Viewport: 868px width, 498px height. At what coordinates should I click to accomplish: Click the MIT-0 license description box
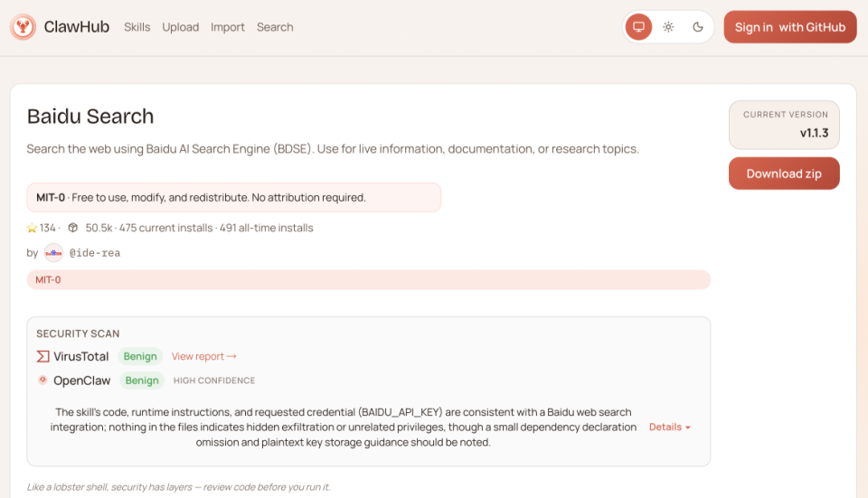[233, 198]
